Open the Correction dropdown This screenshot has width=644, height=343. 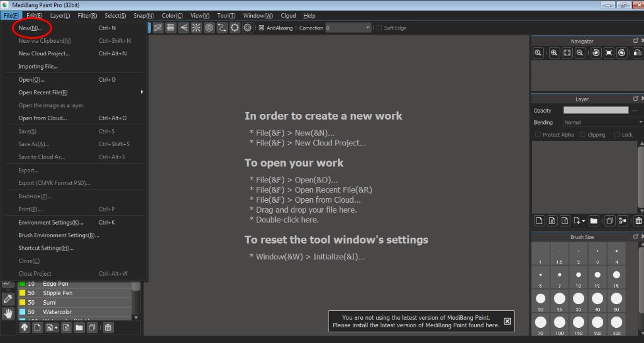tap(348, 28)
